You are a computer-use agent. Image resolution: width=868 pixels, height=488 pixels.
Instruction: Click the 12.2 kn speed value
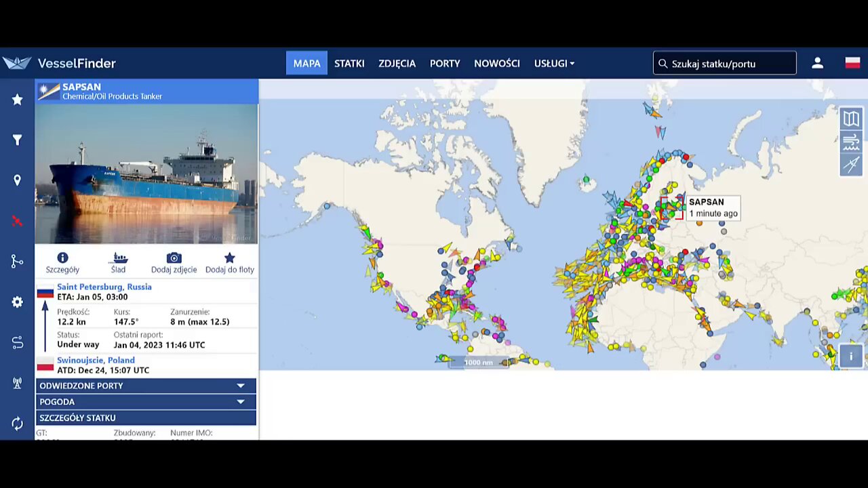(73, 322)
